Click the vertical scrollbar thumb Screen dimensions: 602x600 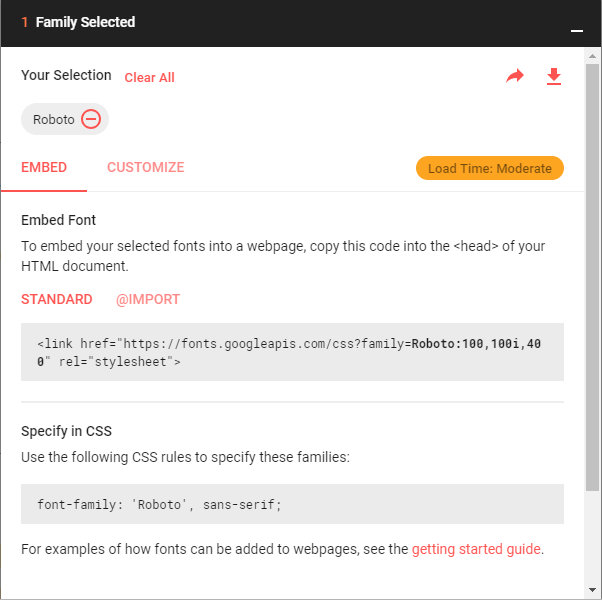[592, 277]
